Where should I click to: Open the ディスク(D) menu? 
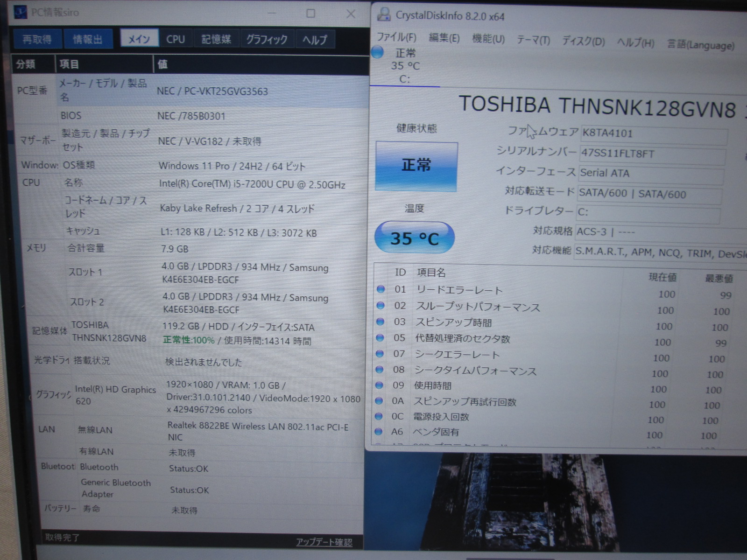(583, 42)
